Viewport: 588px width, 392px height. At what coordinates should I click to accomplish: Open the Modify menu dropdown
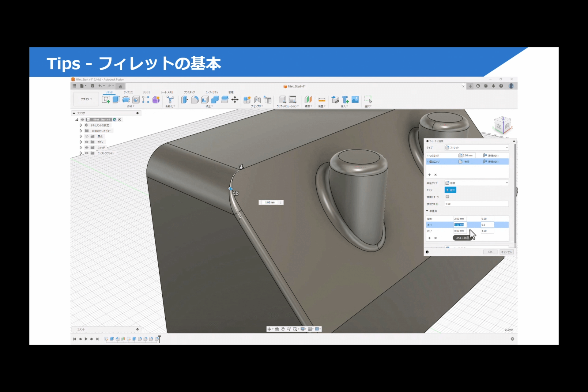pyautogui.click(x=209, y=106)
